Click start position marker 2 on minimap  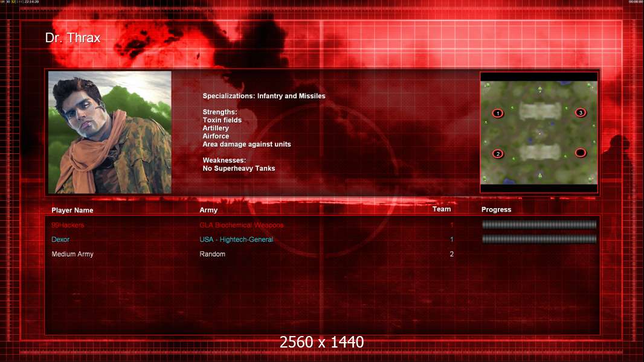point(498,154)
